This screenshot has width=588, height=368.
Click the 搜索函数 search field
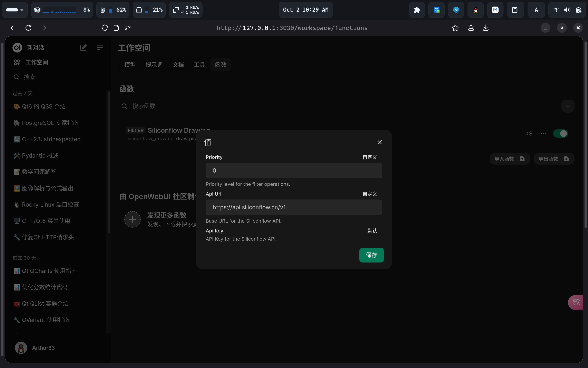340,106
